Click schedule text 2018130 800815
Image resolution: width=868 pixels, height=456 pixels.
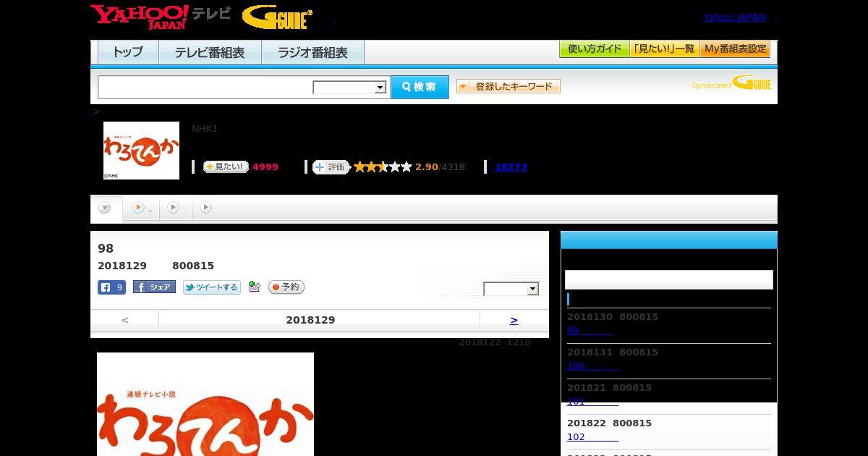(613, 317)
